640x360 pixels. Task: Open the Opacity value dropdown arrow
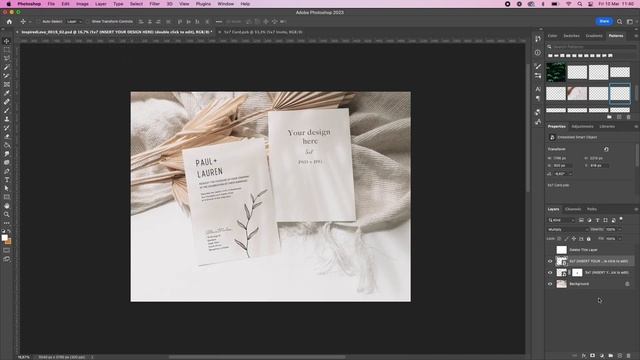click(x=620, y=230)
